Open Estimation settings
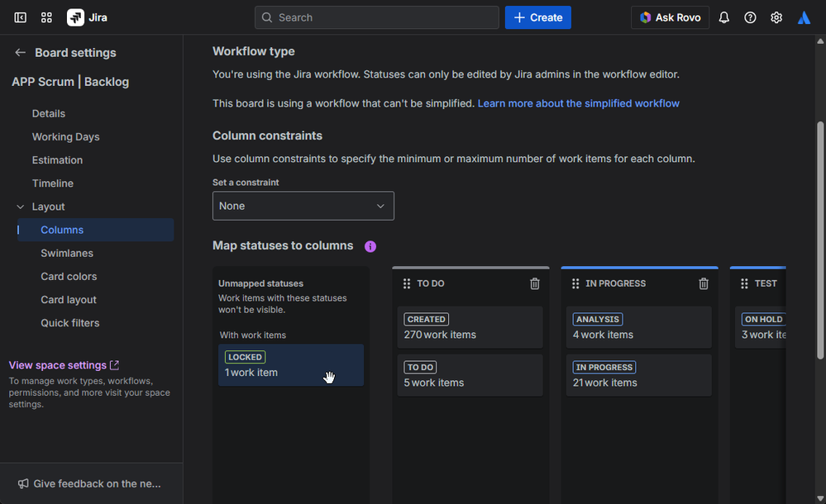This screenshot has width=826, height=504. click(57, 160)
